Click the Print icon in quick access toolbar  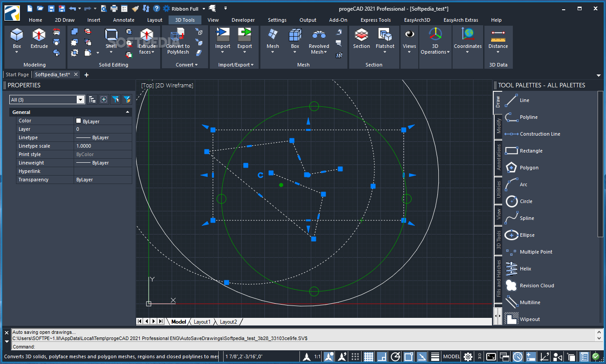click(x=114, y=8)
